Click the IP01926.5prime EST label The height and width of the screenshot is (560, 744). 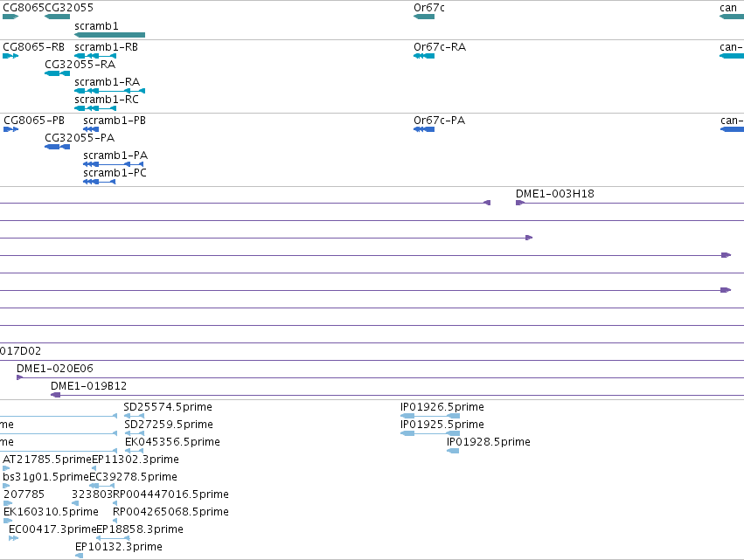[x=442, y=407]
